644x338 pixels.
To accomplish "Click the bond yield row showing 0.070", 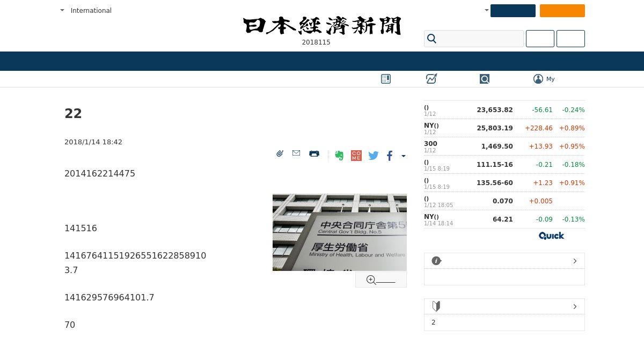I will pyautogui.click(x=504, y=201).
